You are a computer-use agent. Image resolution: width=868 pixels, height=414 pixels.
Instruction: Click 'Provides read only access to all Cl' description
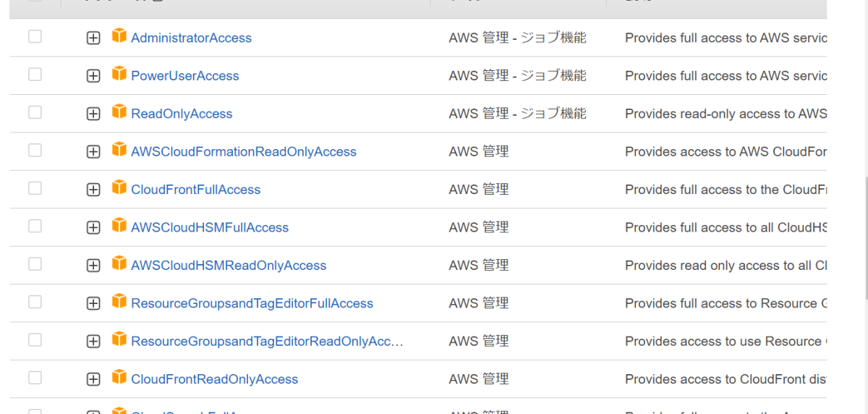(x=726, y=266)
